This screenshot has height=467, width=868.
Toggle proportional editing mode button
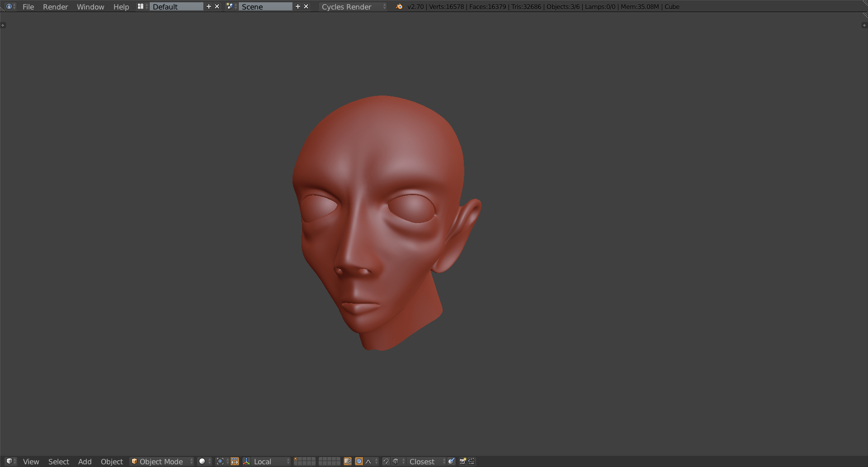[x=359, y=461]
